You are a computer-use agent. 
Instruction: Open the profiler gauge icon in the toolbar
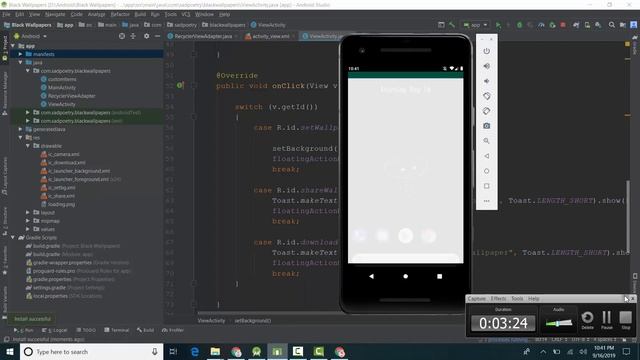[541, 25]
